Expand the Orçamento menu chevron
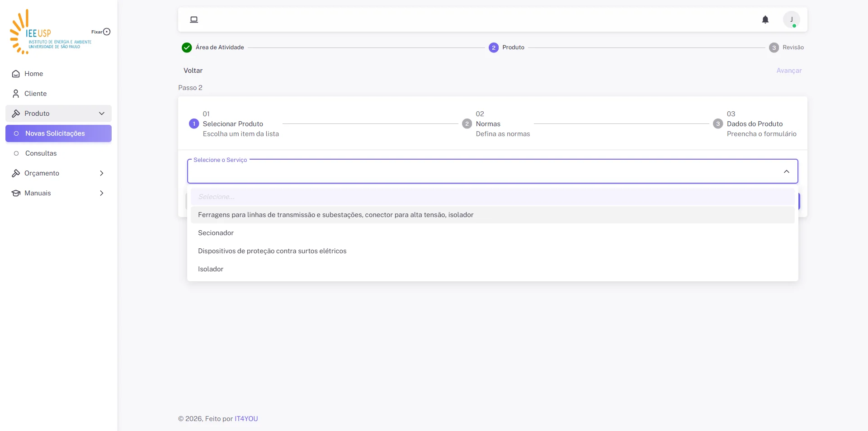The image size is (868, 431). [102, 173]
